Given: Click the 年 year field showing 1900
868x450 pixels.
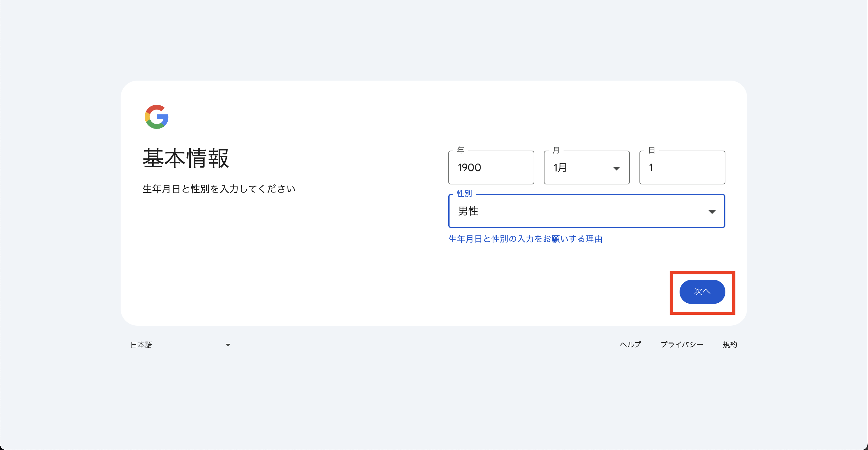Looking at the screenshot, I should point(491,168).
